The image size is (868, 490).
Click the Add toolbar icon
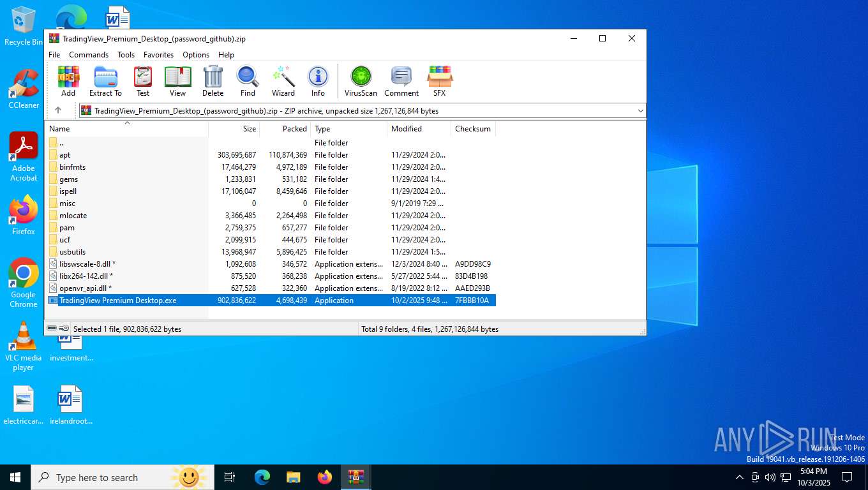(68, 81)
